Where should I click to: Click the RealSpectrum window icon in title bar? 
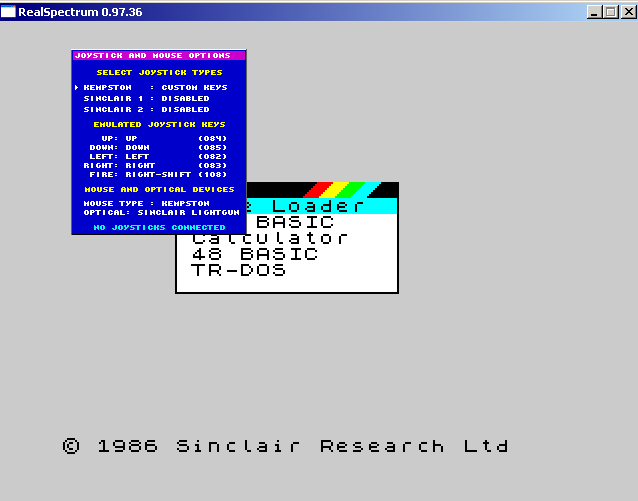coord(8,11)
